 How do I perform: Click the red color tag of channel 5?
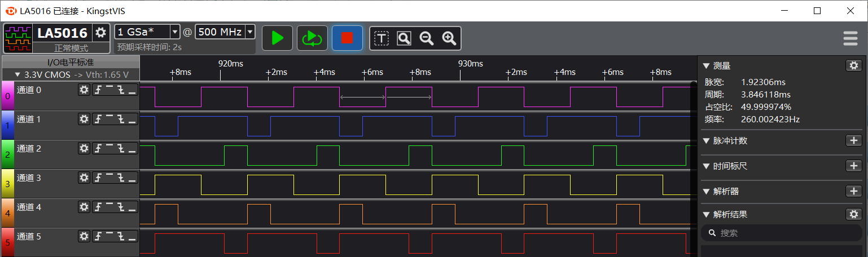pos(8,242)
